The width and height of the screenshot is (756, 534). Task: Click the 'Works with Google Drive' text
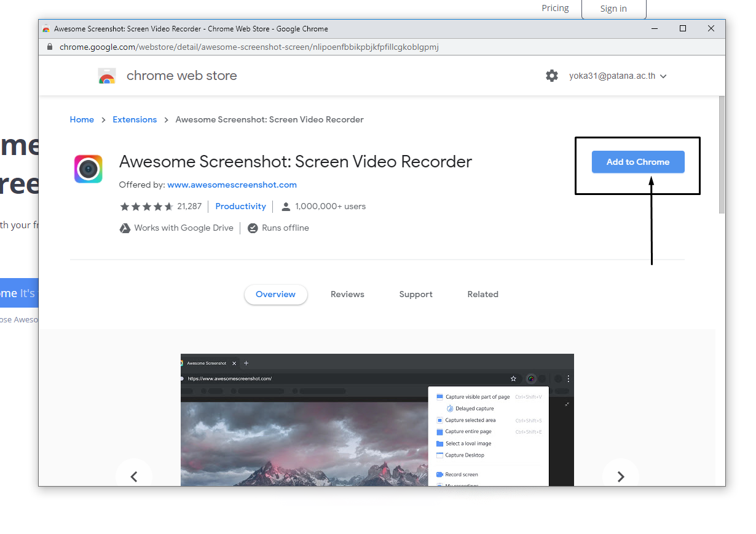184,228
